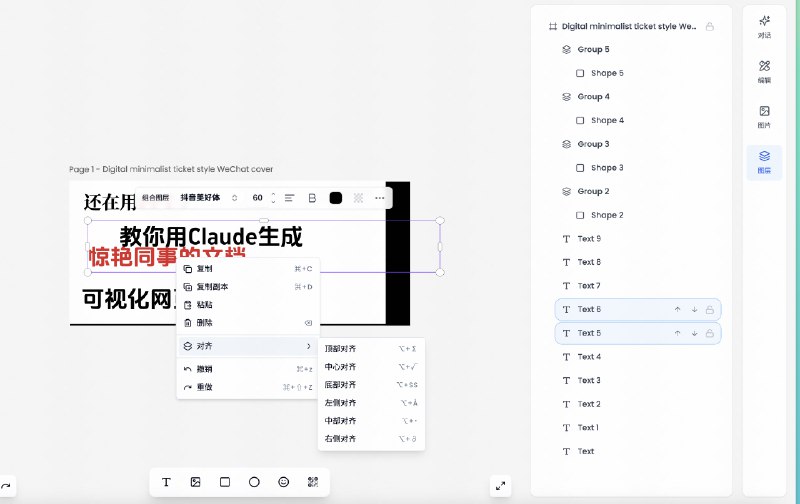Screen dimensions: 800x504
Task: Open the black text color swatch
Action: (336, 198)
